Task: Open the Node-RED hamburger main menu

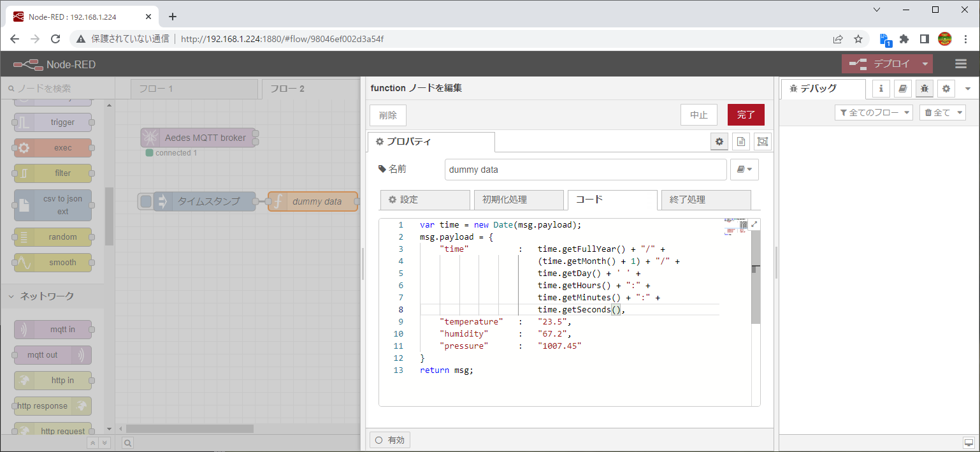Action: pyautogui.click(x=961, y=64)
